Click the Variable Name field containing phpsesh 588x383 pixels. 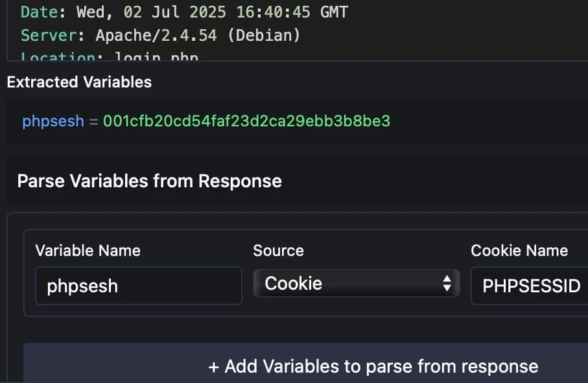138,286
